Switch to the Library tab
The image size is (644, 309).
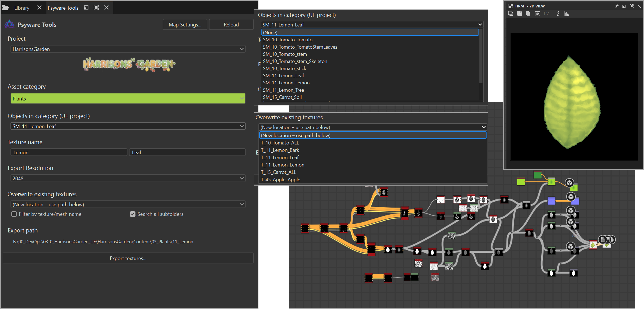coord(22,8)
